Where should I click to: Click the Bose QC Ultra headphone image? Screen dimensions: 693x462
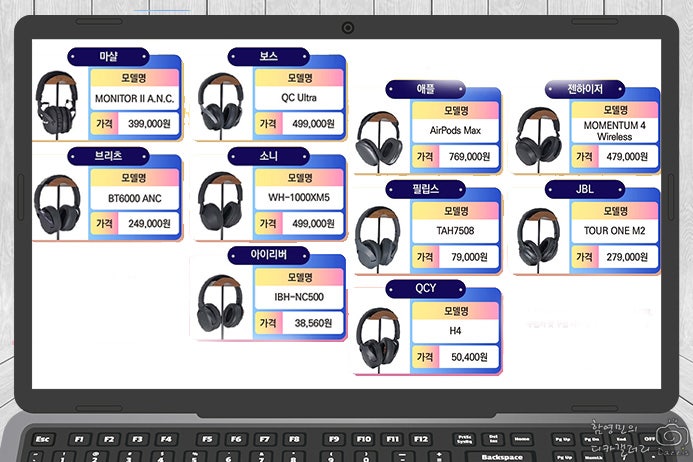220,105
